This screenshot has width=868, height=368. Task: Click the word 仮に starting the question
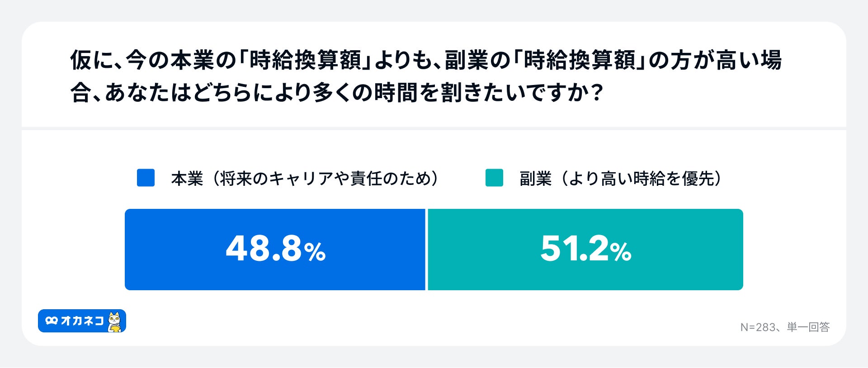click(92, 60)
